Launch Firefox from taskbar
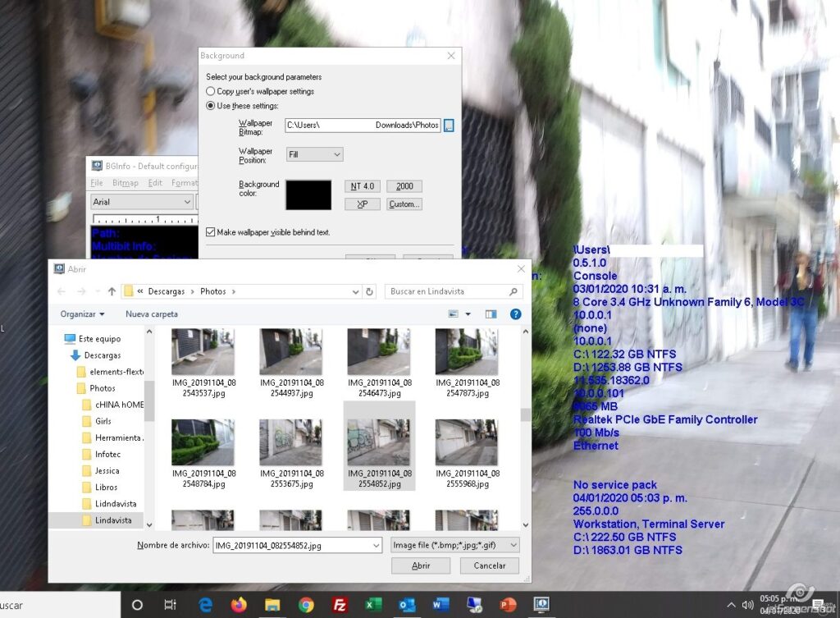 tap(239, 605)
